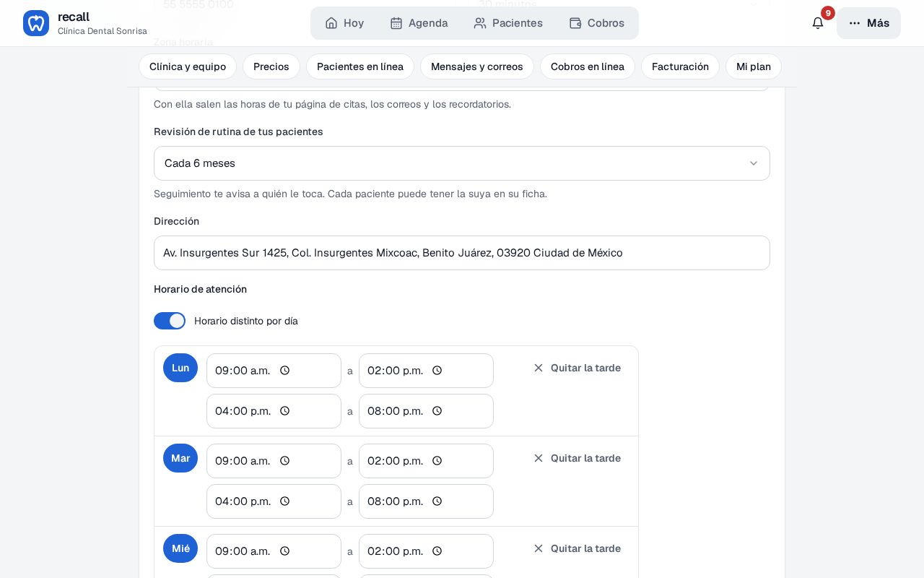The image size is (924, 578).
Task: Click clock icon in Mar 09:00 a.m. field
Action: tap(284, 461)
